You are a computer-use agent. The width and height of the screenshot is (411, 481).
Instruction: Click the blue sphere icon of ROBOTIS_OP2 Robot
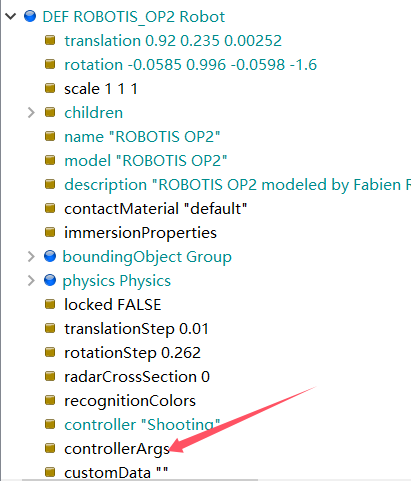[x=30, y=16]
